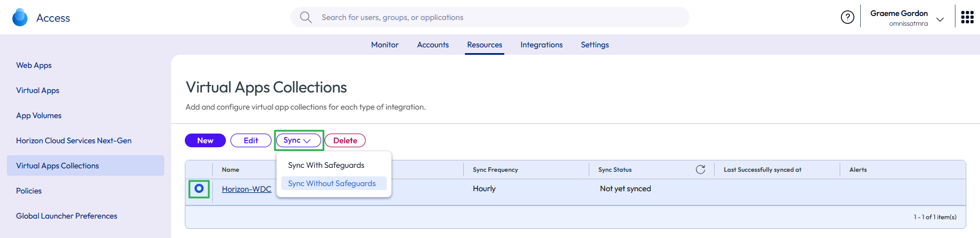This screenshot has height=238, width=980.
Task: Choose Sync With Safeguards option
Action: pyautogui.click(x=326, y=165)
